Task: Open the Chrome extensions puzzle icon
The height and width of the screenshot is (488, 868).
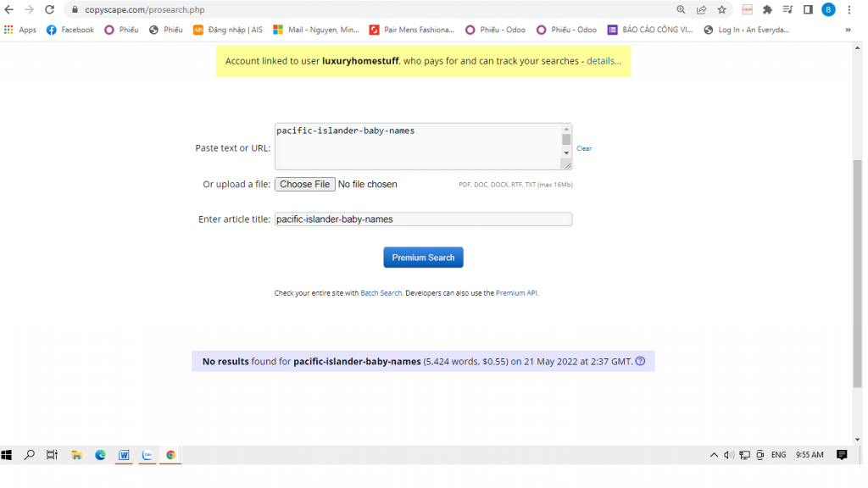Action: point(767,9)
